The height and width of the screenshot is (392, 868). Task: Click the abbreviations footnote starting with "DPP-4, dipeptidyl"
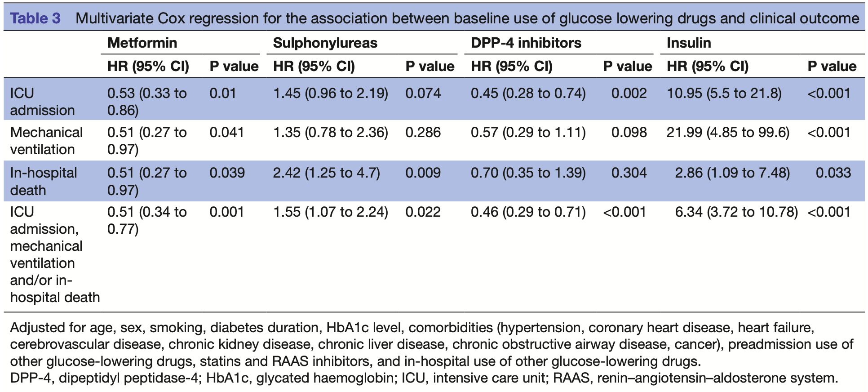click(x=424, y=378)
